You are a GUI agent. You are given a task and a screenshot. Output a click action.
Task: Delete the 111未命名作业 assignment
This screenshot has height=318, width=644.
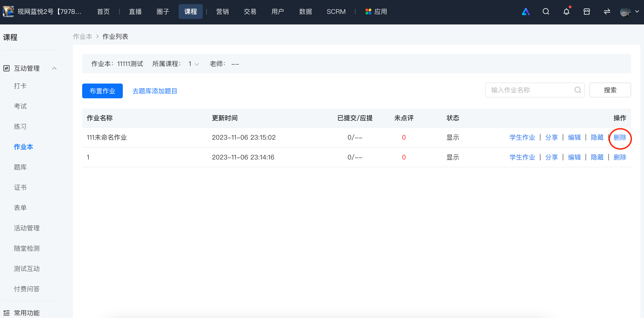click(x=620, y=138)
